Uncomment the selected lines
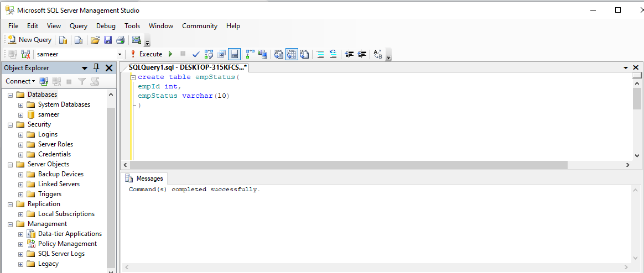Image resolution: width=644 pixels, height=273 pixels. tap(333, 54)
